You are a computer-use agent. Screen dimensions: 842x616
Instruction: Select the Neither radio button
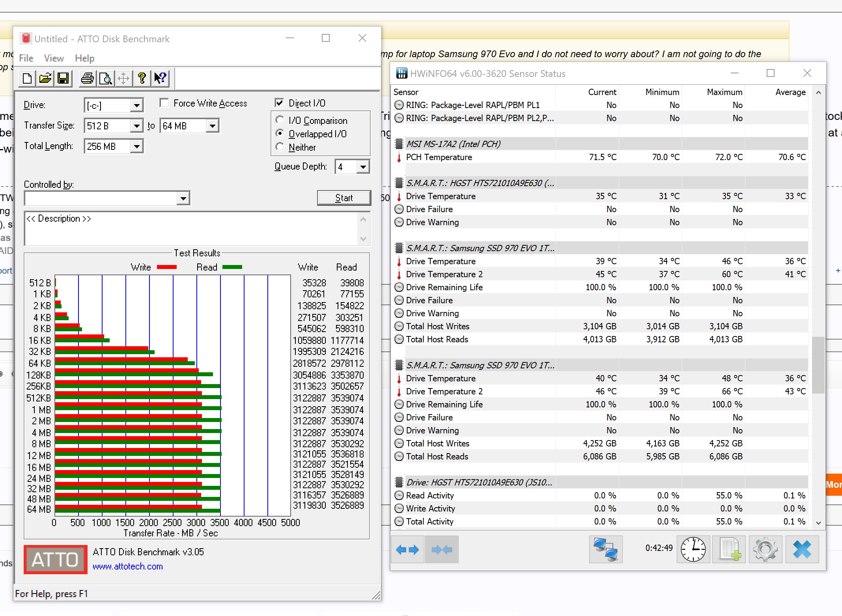pyautogui.click(x=280, y=147)
